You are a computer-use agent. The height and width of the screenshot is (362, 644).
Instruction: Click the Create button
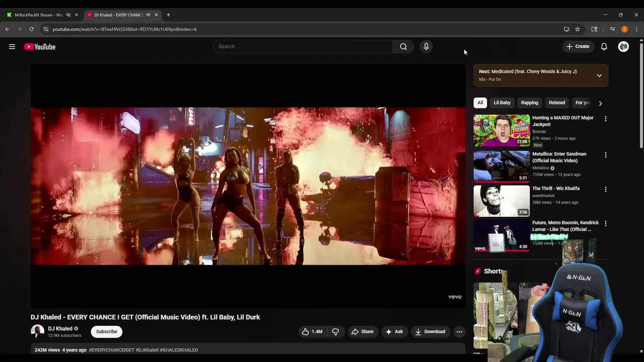[578, 47]
